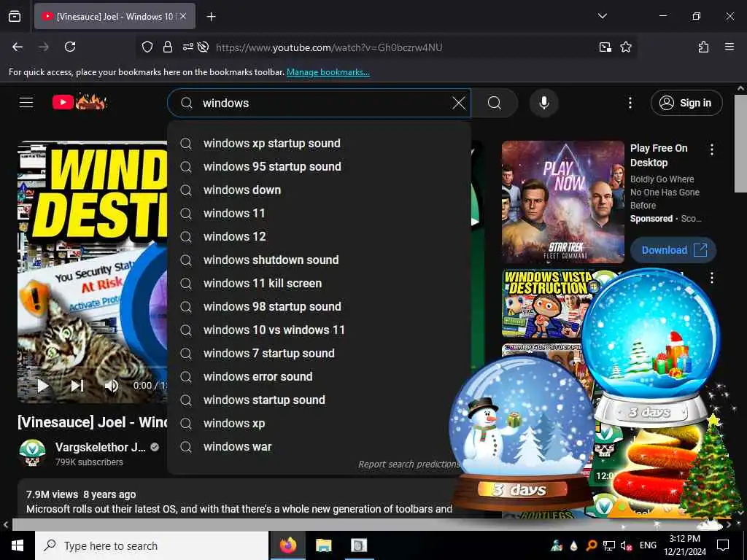Open Star Trek Fleet Command ad thumbnail
Screen dimensions: 747x560
pos(562,202)
